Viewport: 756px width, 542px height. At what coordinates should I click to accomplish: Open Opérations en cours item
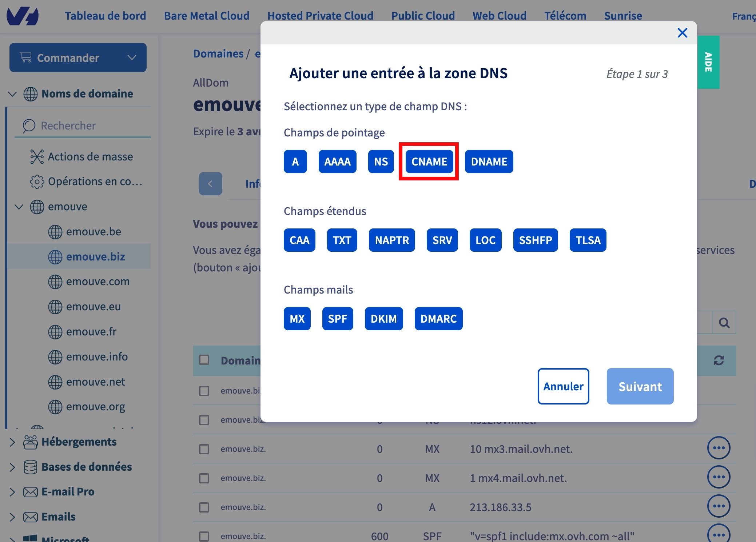(86, 182)
